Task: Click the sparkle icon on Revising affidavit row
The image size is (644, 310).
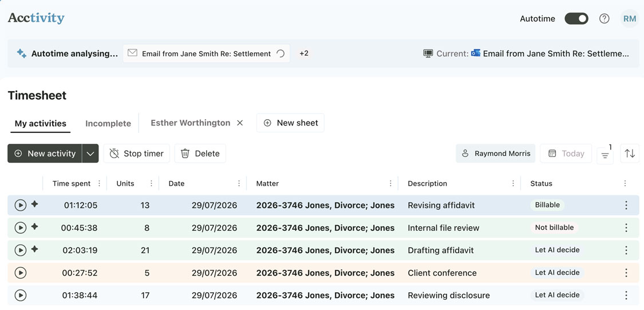Action: (34, 204)
